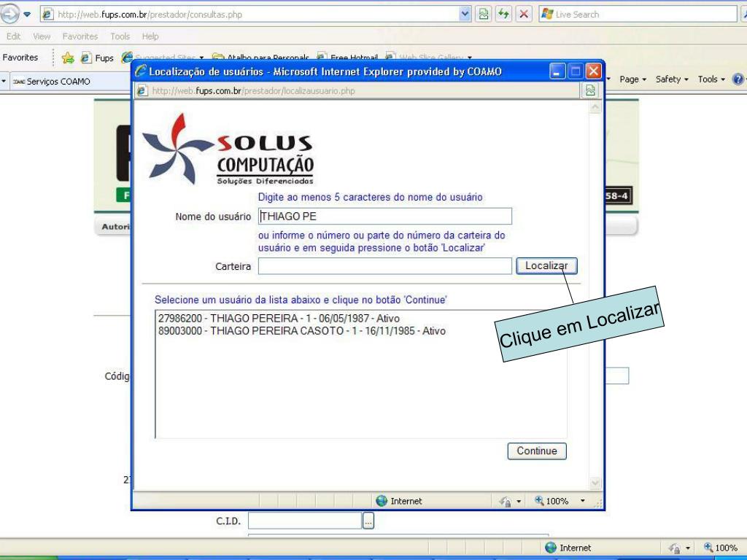
Task: Open the View menu
Action: pyautogui.click(x=42, y=36)
